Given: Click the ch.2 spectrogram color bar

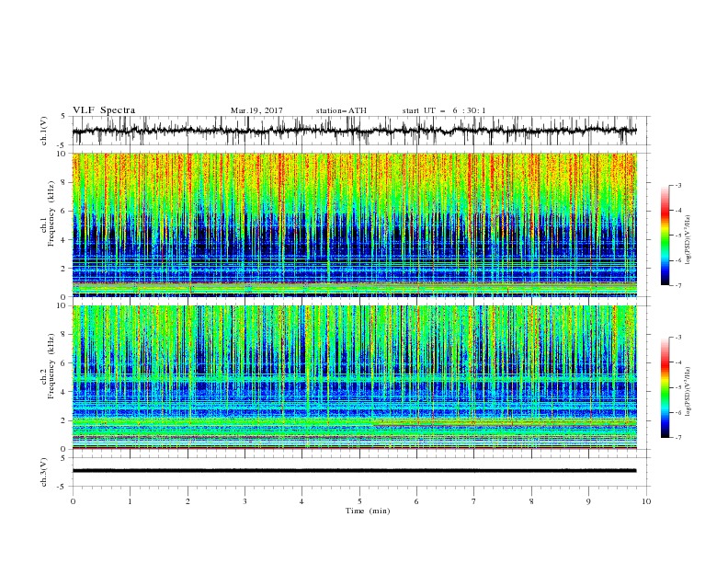Looking at the screenshot, I should [x=665, y=387].
